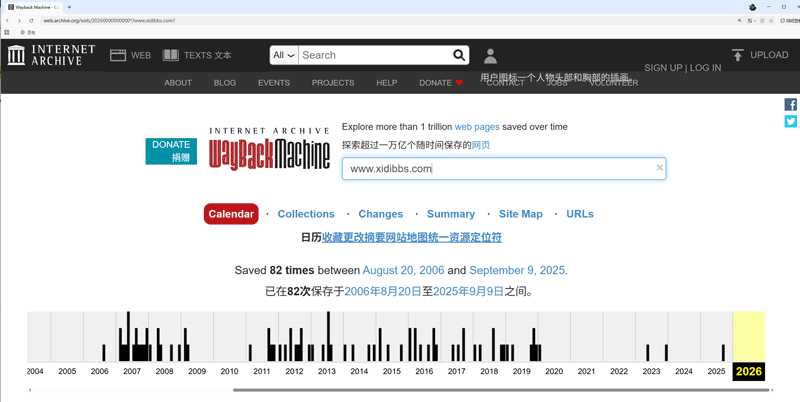The height and width of the screenshot is (402, 800).
Task: Switch to the URLs tab
Action: click(x=580, y=214)
